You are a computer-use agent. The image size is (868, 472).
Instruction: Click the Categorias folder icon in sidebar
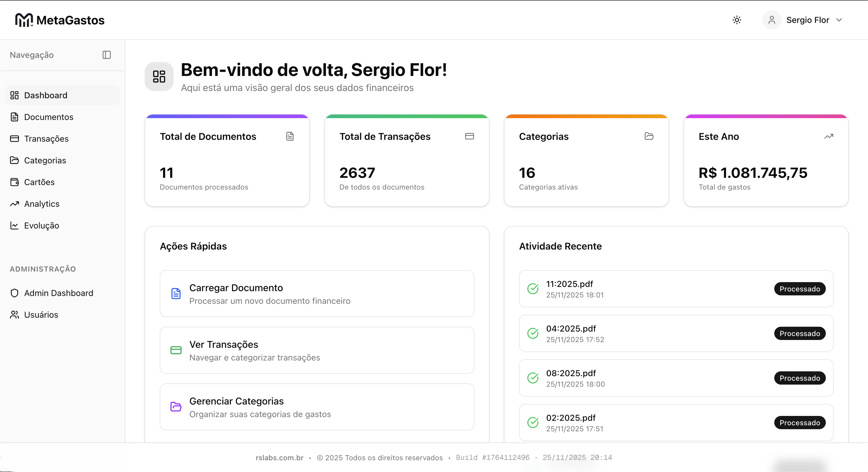pyautogui.click(x=14, y=160)
